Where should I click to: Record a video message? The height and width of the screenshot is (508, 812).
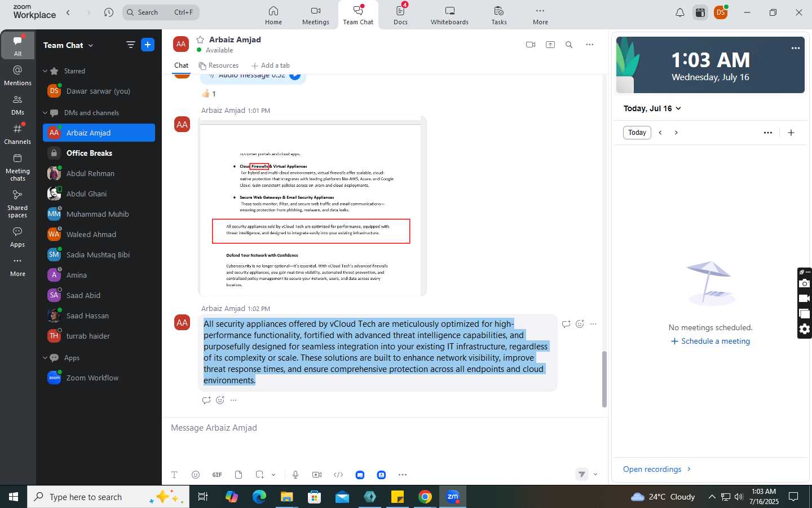(x=317, y=475)
